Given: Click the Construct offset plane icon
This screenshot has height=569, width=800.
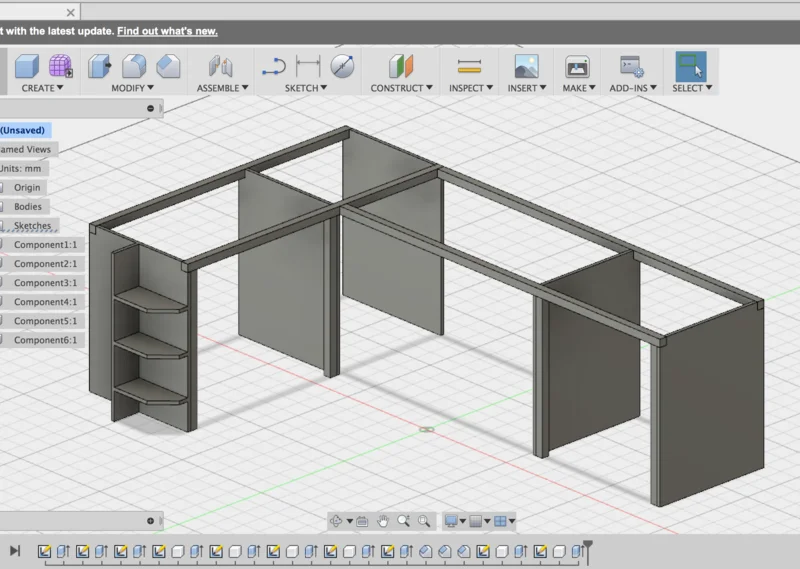Looking at the screenshot, I should coord(401,66).
